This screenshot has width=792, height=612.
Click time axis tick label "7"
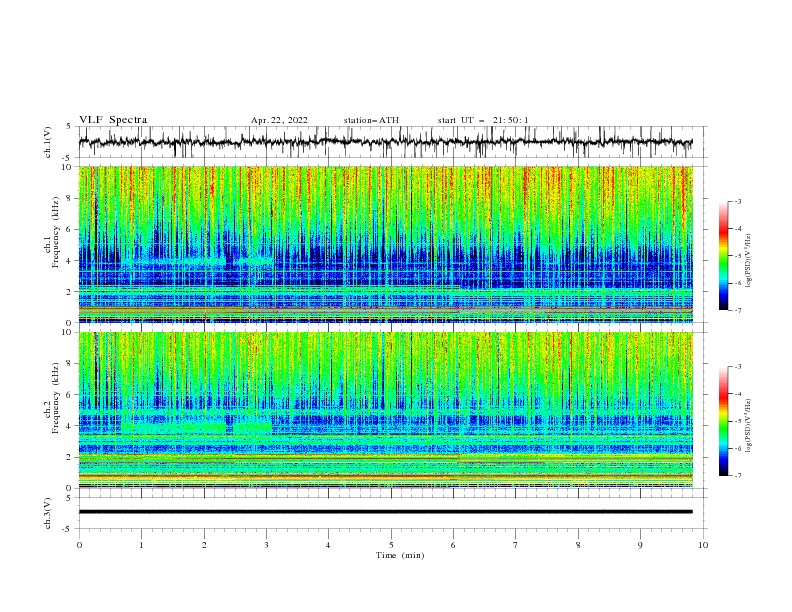pos(516,545)
